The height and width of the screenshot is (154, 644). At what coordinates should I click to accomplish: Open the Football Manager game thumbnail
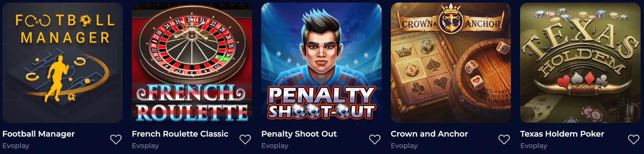click(x=63, y=63)
